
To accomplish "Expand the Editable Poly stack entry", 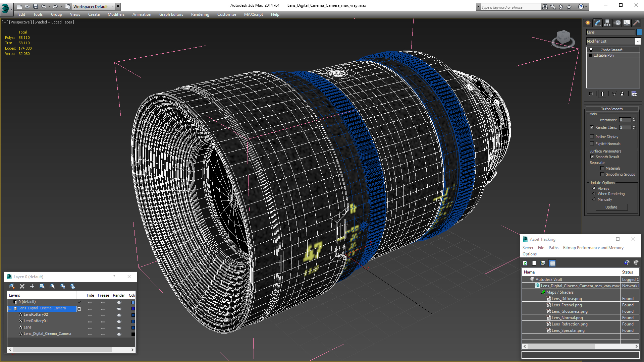I will click(x=590, y=55).
